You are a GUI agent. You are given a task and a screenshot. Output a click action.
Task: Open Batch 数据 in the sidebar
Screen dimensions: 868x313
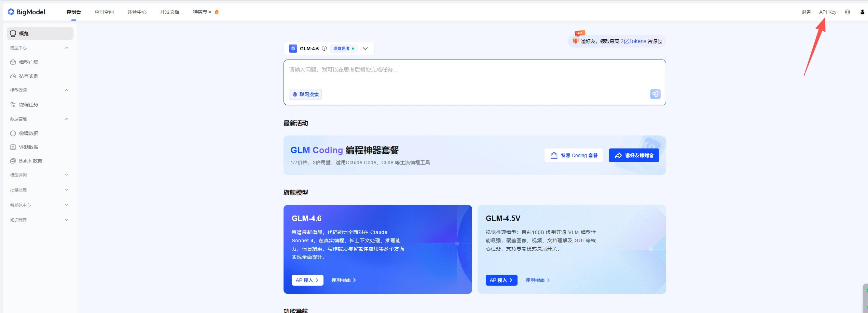tap(30, 160)
